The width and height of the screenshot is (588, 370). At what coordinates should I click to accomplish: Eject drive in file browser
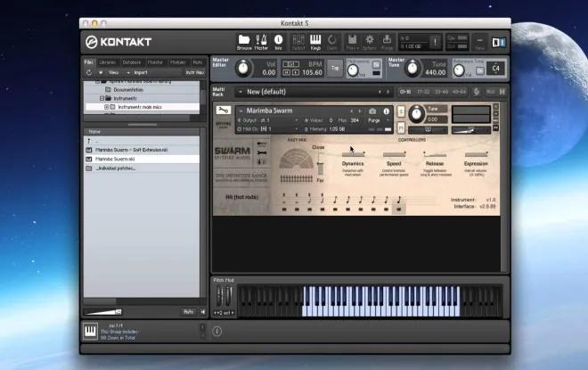(101, 72)
